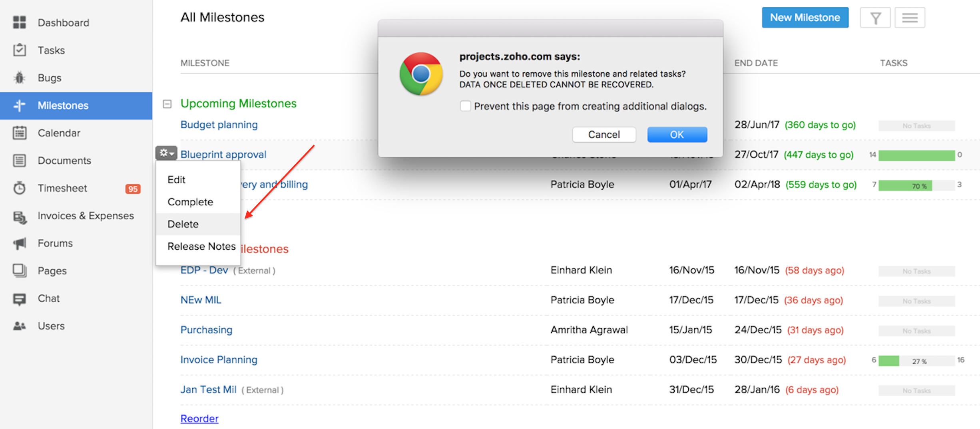Open the Dashboard sidebar icon
This screenshot has width=980, height=429.
[x=19, y=23]
